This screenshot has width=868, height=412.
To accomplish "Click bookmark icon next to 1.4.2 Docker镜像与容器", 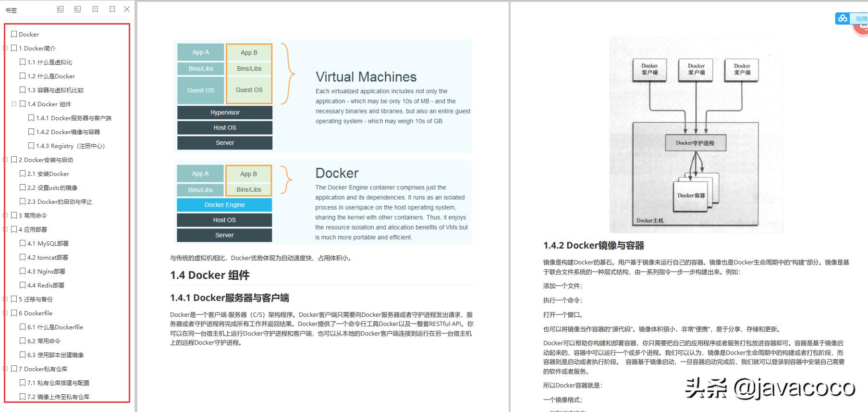I will coord(31,132).
